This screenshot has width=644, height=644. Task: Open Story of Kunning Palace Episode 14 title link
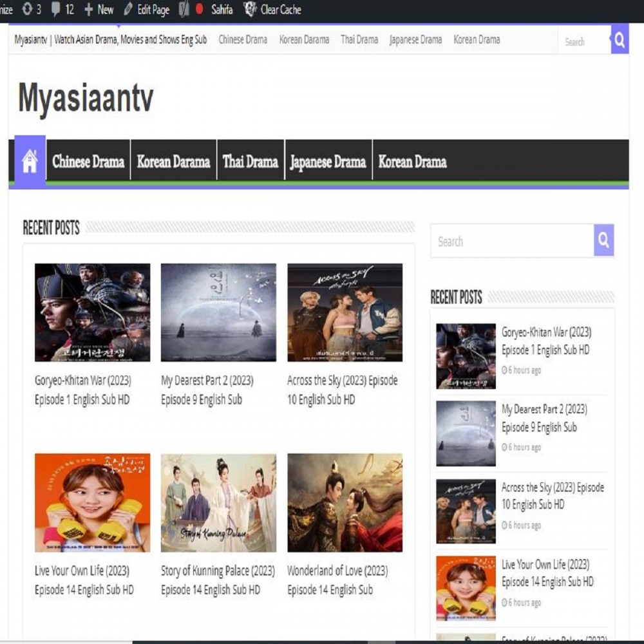point(218,580)
